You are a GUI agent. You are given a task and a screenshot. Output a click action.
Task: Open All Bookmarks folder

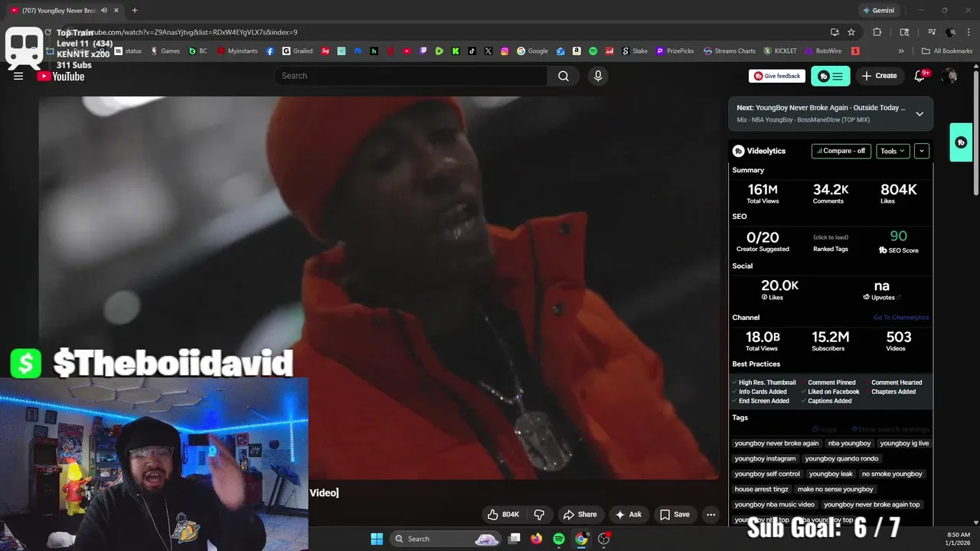947,51
